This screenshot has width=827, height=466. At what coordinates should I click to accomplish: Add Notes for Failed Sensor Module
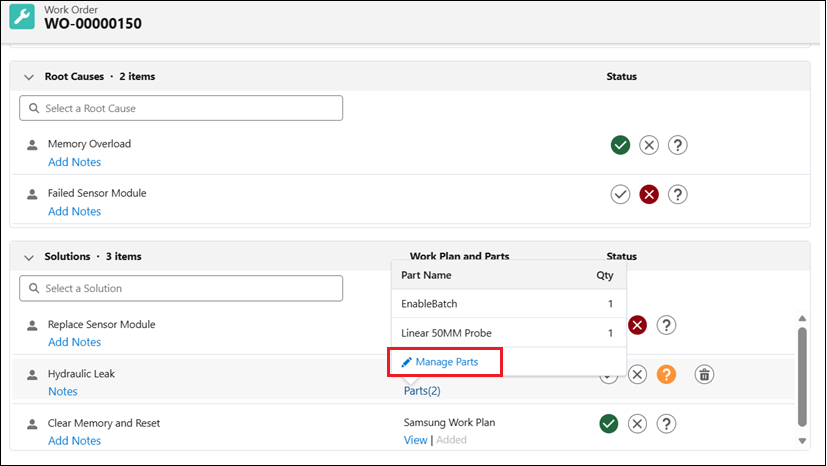[x=74, y=211]
